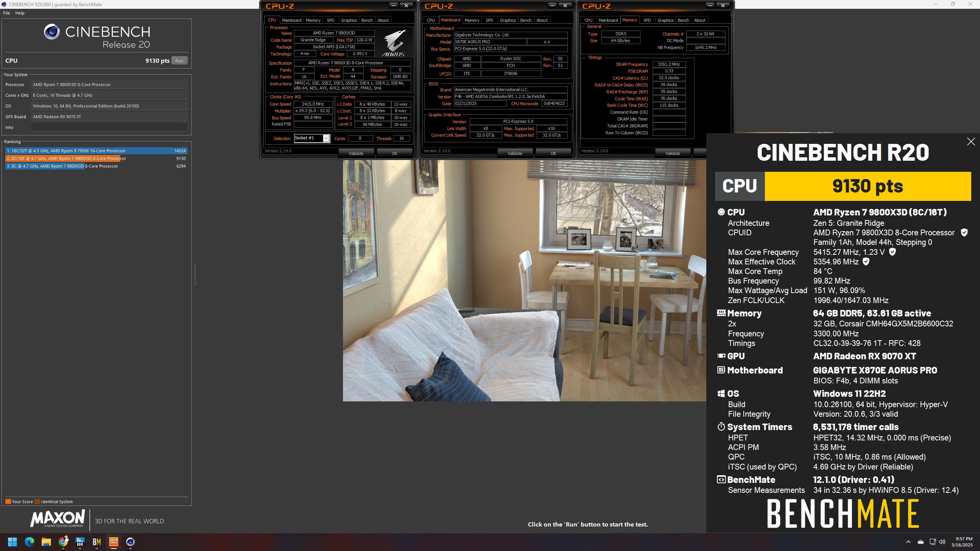This screenshot has width=980, height=551.
Task: Open the About tab in the right CPU-Z window
Action: tap(699, 20)
